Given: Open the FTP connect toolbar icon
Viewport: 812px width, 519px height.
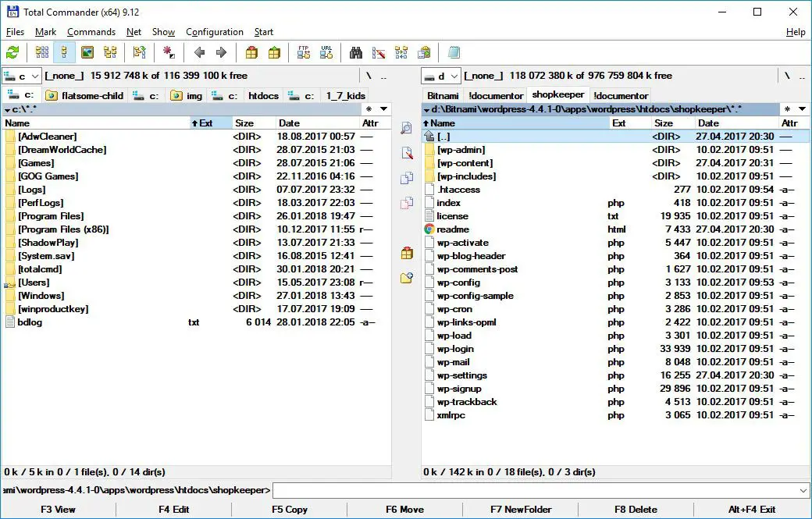Looking at the screenshot, I should [x=304, y=52].
